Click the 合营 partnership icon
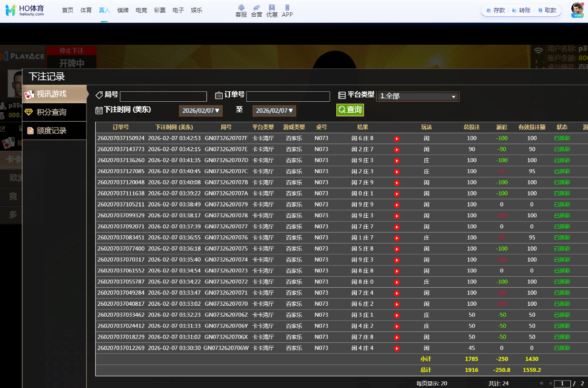This screenshot has width=588, height=388. 256,10
